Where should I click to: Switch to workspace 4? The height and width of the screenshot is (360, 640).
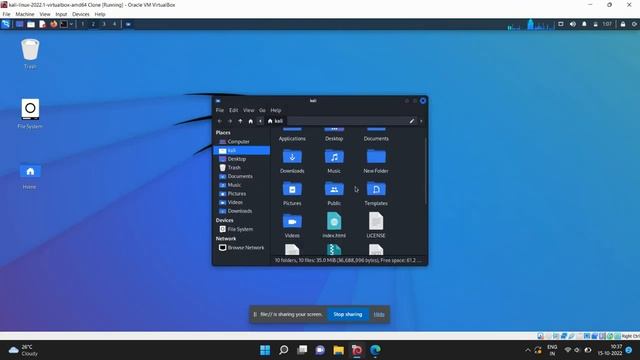[115, 24]
